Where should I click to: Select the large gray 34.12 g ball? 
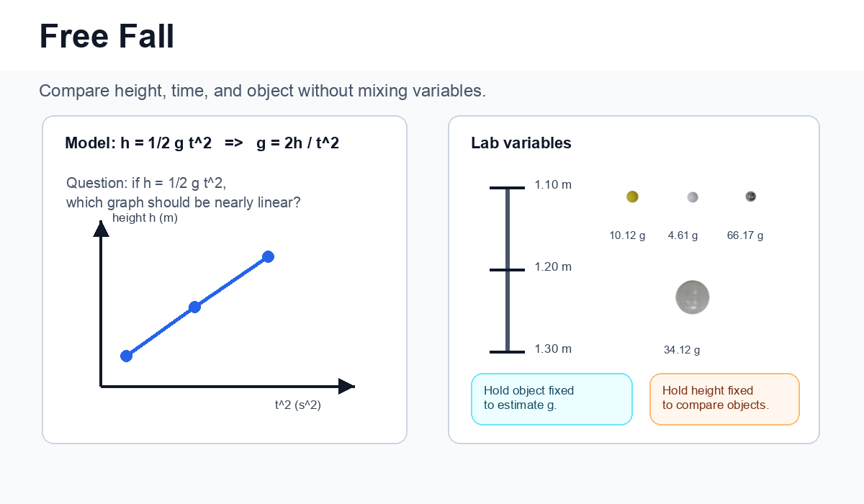[x=693, y=297]
